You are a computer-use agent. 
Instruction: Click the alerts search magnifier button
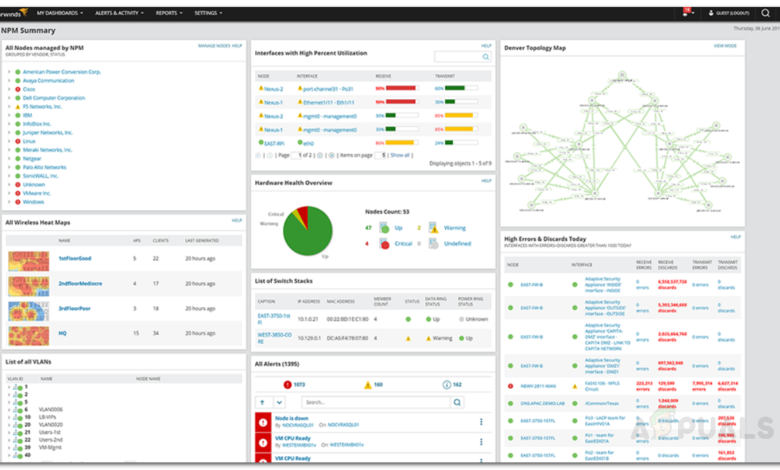pos(457,402)
